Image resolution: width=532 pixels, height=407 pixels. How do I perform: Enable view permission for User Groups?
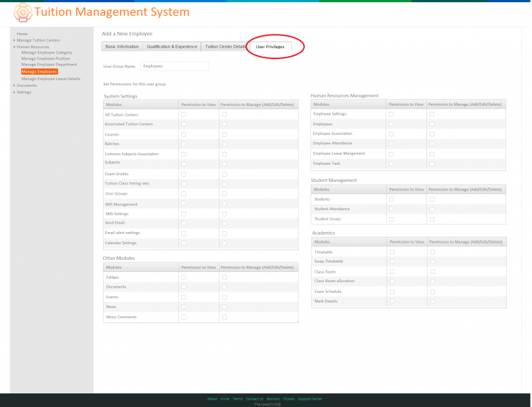pos(184,193)
